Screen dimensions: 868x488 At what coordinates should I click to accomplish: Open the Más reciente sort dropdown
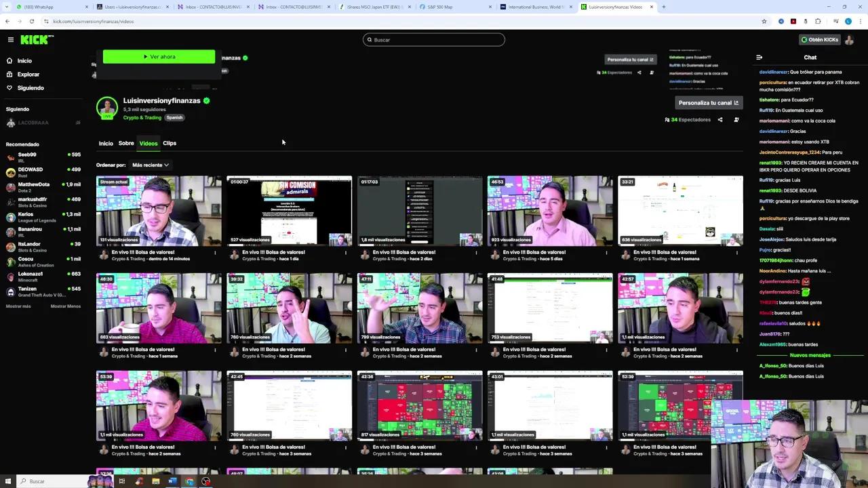pyautogui.click(x=149, y=165)
